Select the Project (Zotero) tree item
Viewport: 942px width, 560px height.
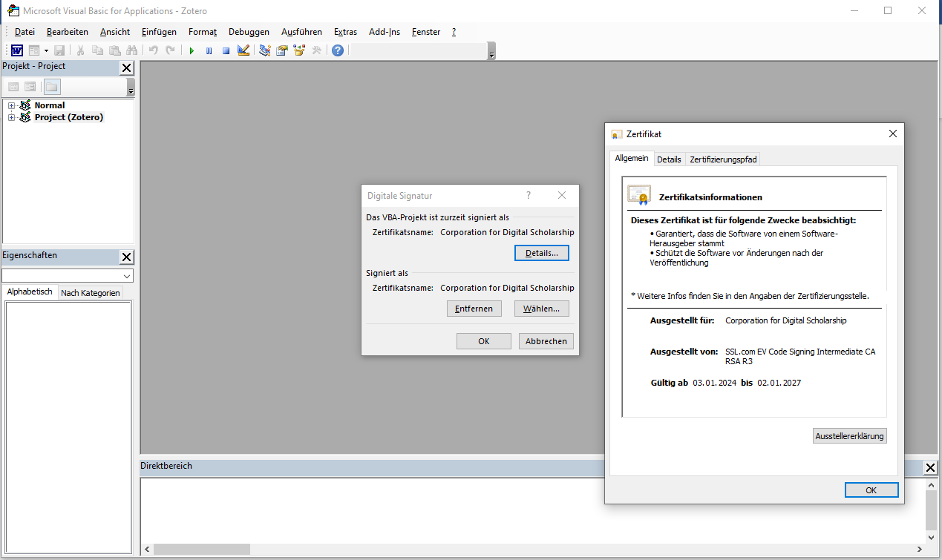(69, 117)
